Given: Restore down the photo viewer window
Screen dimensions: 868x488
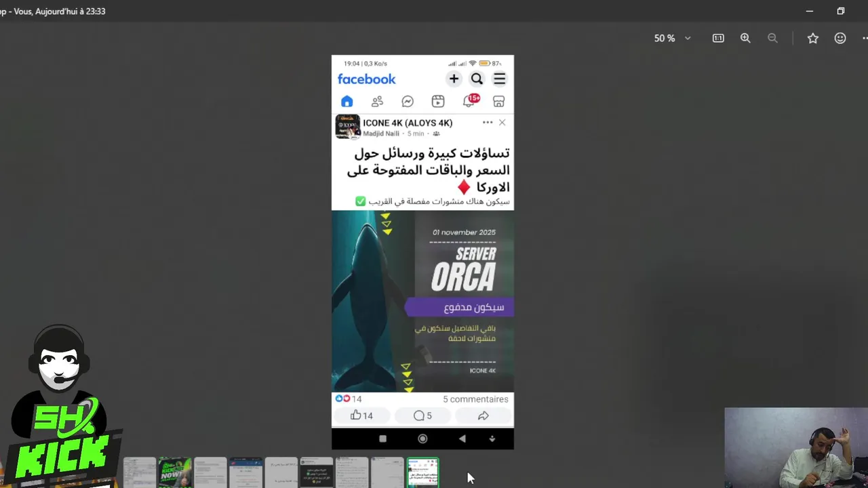Looking at the screenshot, I should pos(841,11).
